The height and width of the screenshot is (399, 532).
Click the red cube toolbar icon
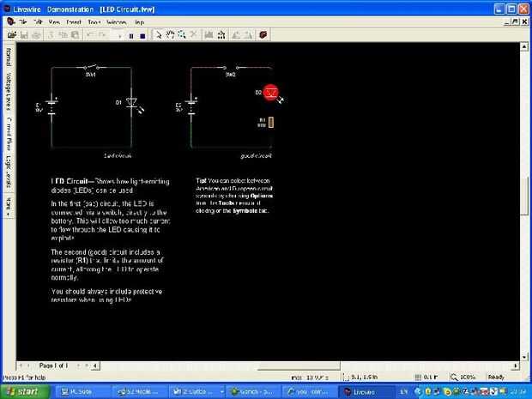(263, 34)
